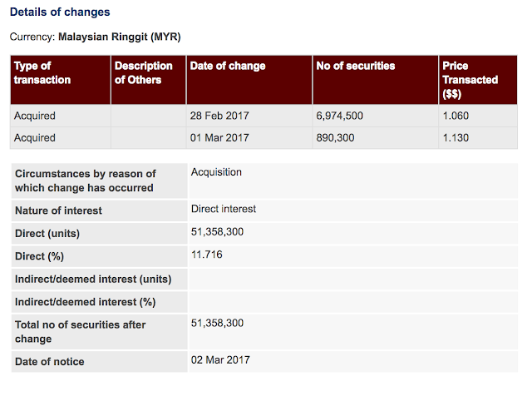Click the 11.716 Direct percentage value
The height and width of the screenshot is (396, 532).
tap(206, 255)
